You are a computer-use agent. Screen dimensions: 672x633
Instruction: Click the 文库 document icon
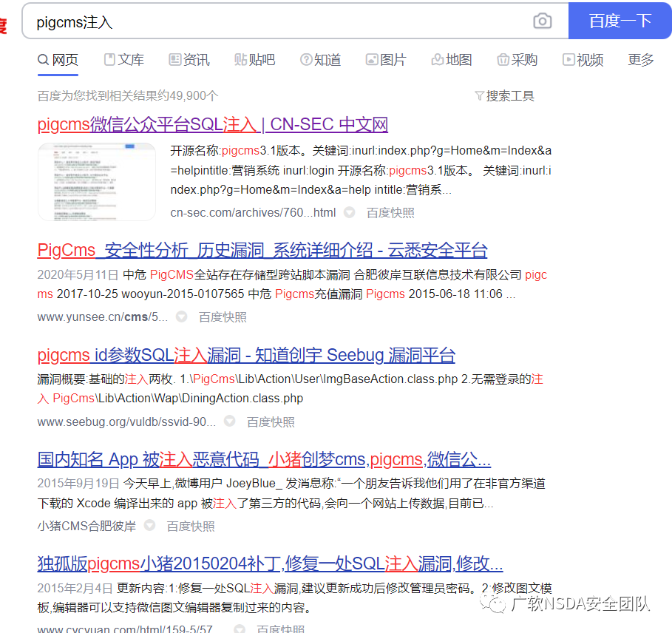tap(109, 60)
